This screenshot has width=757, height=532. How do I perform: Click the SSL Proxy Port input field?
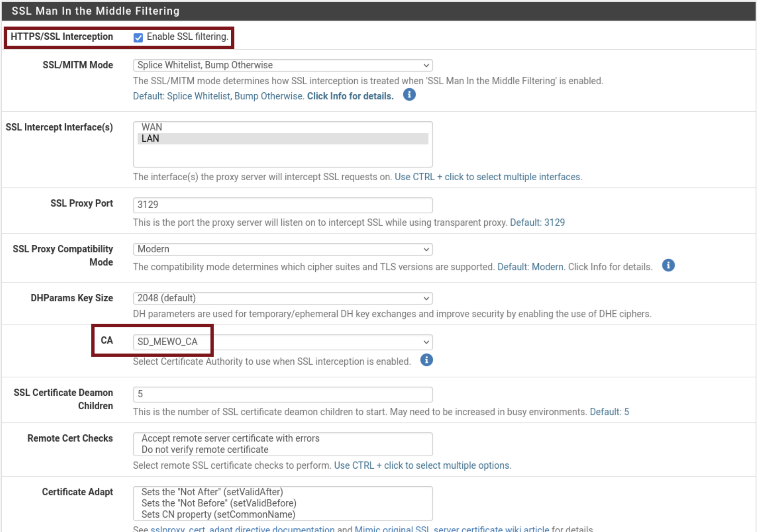282,205
